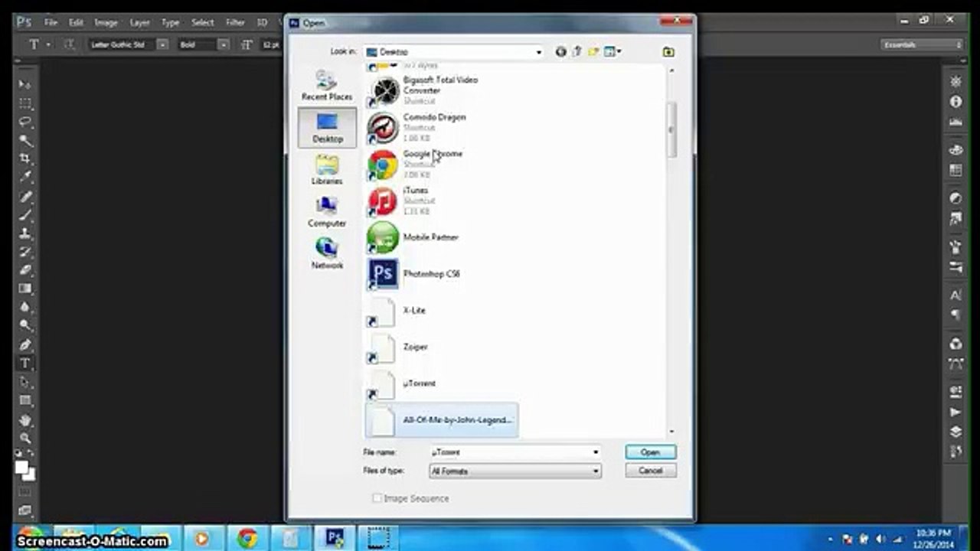Select the Rectangle shape tool
Viewport: 980px width, 551px height.
[25, 400]
